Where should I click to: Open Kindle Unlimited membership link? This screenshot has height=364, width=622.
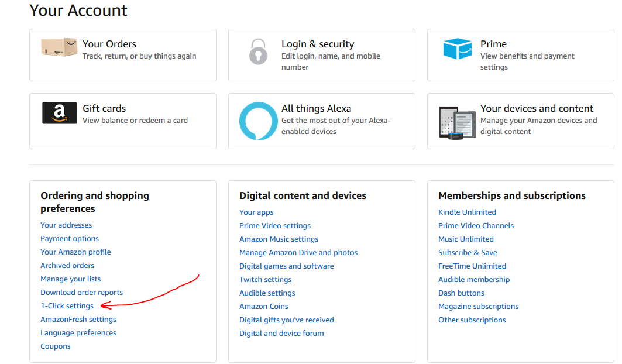tap(467, 212)
